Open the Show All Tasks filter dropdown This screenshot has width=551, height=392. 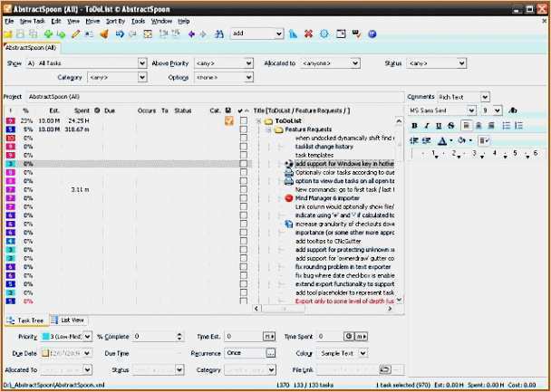coord(142,63)
